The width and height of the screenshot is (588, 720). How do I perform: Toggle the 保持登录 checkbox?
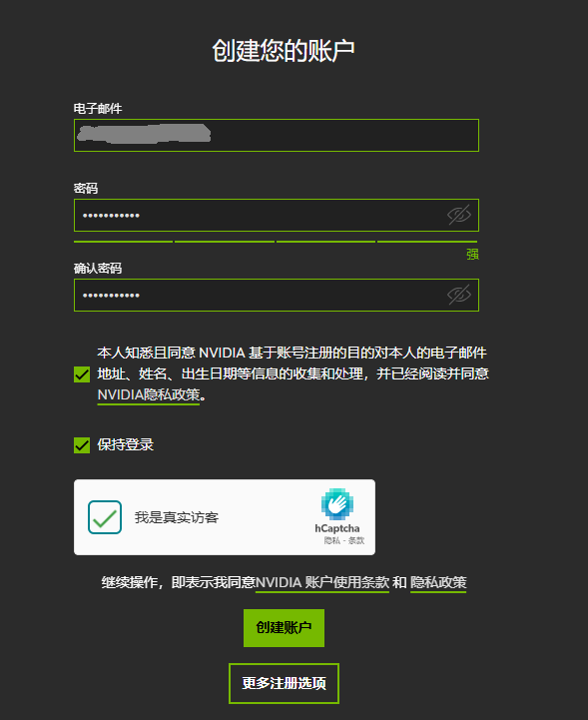pos(82,445)
